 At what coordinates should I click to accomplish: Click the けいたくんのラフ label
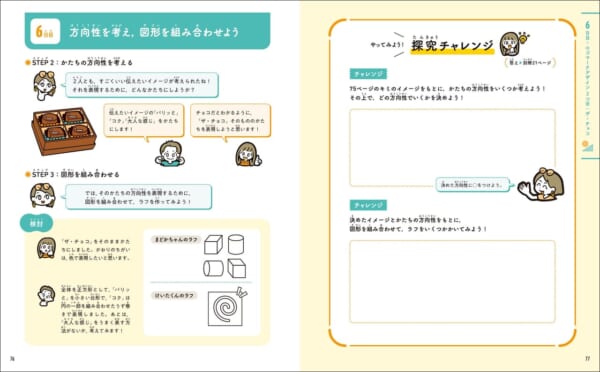coord(174,295)
